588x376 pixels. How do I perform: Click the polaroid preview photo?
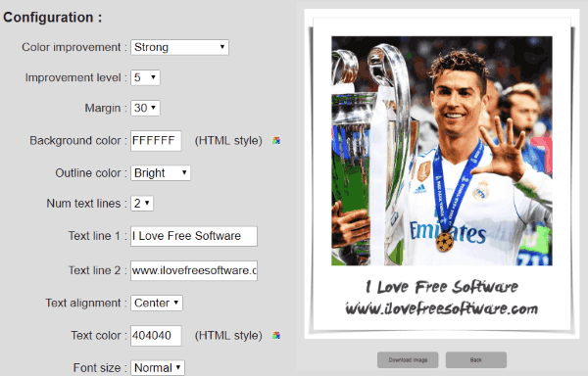(x=442, y=151)
